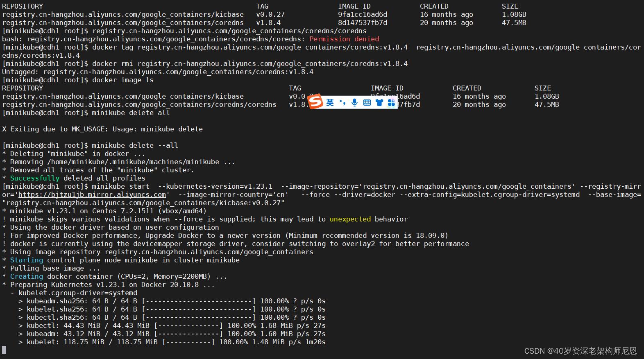Click the yellow unexpected warning word
Screen dimensions: 644x359
coord(350,219)
